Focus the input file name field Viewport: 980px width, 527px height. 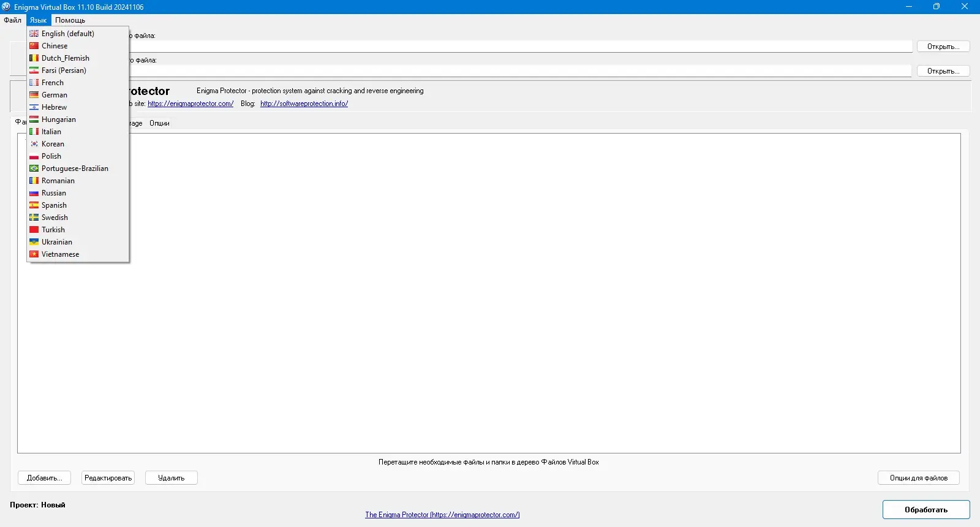(x=521, y=47)
